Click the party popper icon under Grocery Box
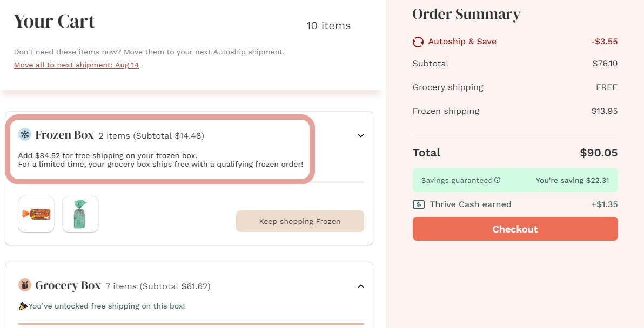Image resolution: width=644 pixels, height=328 pixels. [23, 306]
